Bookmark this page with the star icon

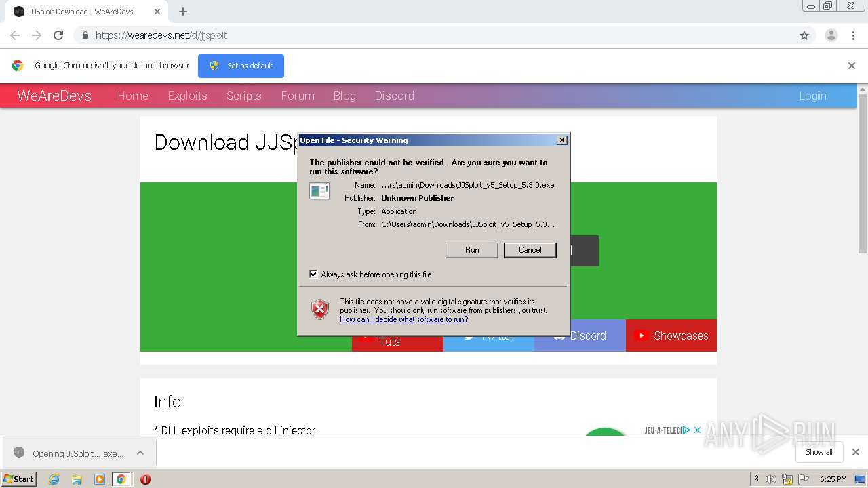(x=804, y=35)
